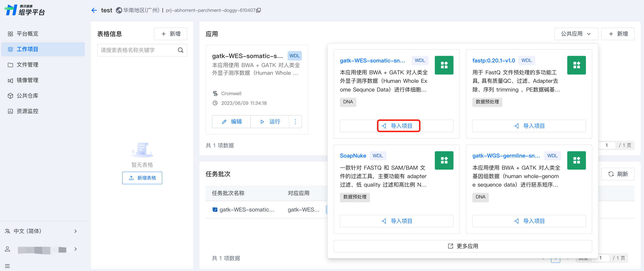This screenshot has height=271, width=644.
Task: Expand the 公共应用 dropdown
Action: click(576, 34)
